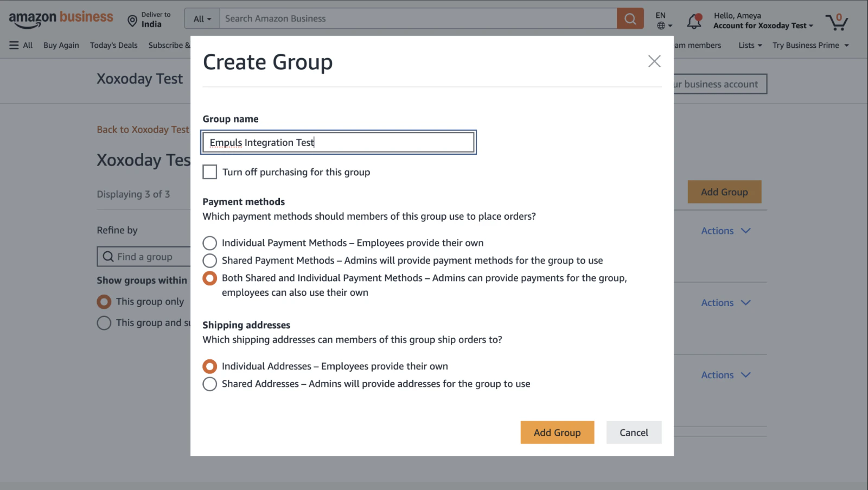The height and width of the screenshot is (490, 868).
Task: Open the Lists dropdown menu
Action: (750, 45)
